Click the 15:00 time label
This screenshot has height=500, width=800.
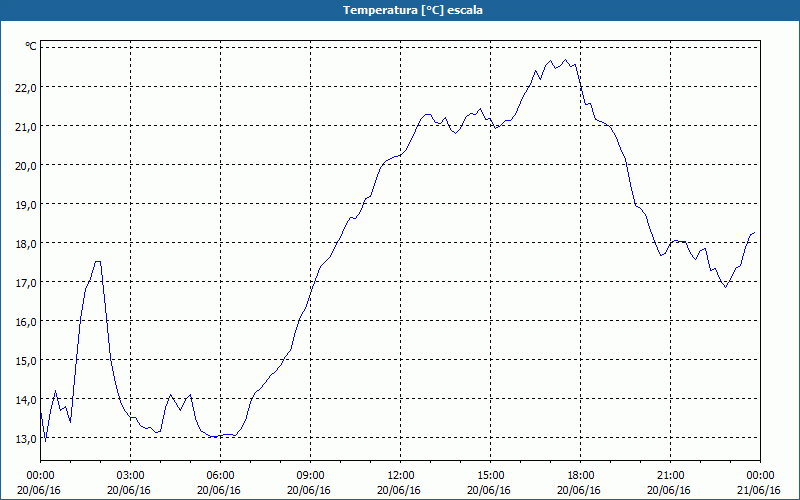(x=490, y=476)
